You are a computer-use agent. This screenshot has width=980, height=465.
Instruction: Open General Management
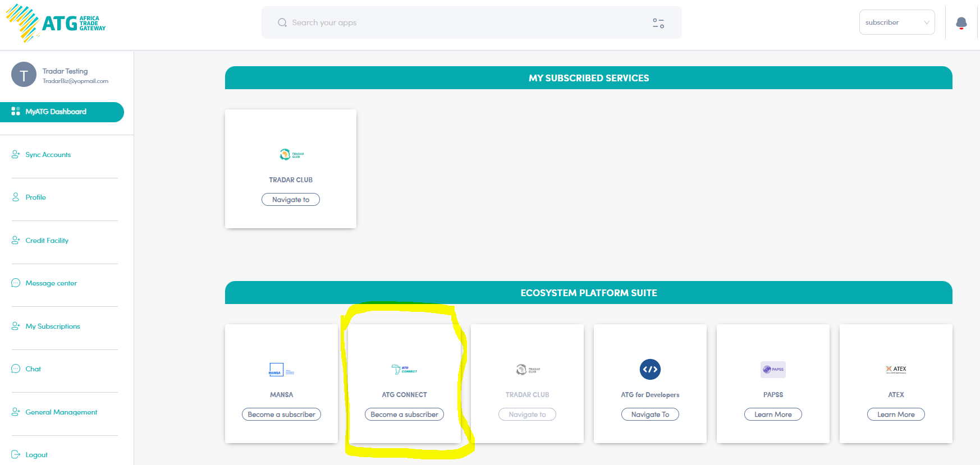61,412
